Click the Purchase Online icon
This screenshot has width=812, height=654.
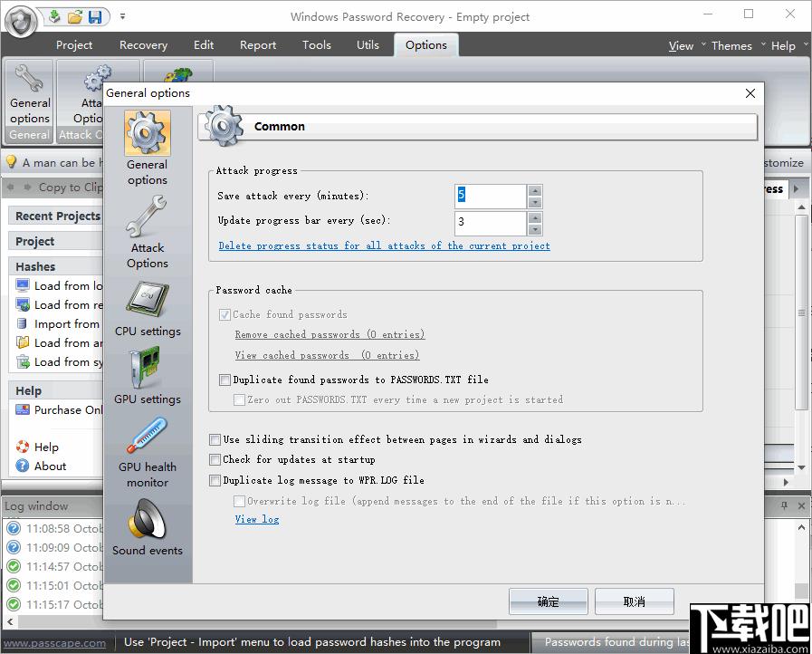tap(23, 410)
